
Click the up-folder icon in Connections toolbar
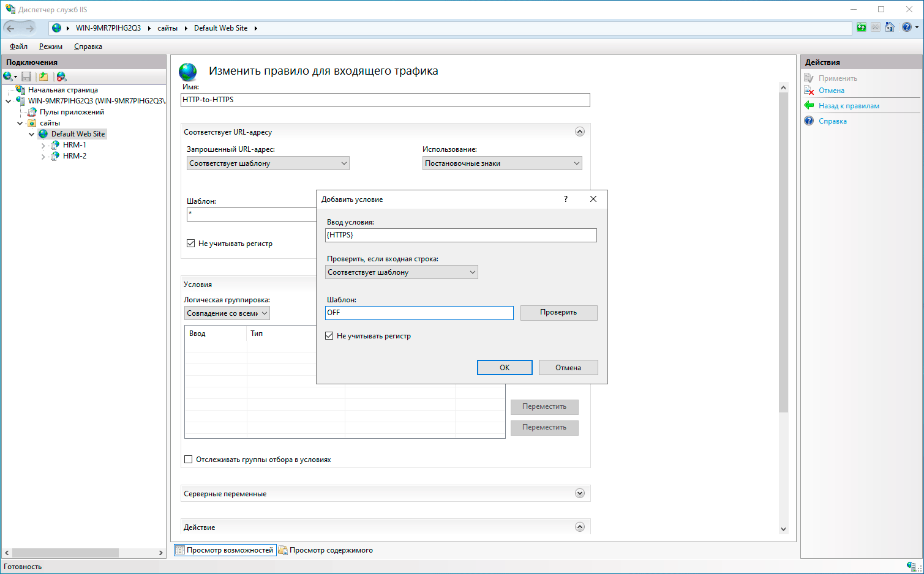coord(43,76)
